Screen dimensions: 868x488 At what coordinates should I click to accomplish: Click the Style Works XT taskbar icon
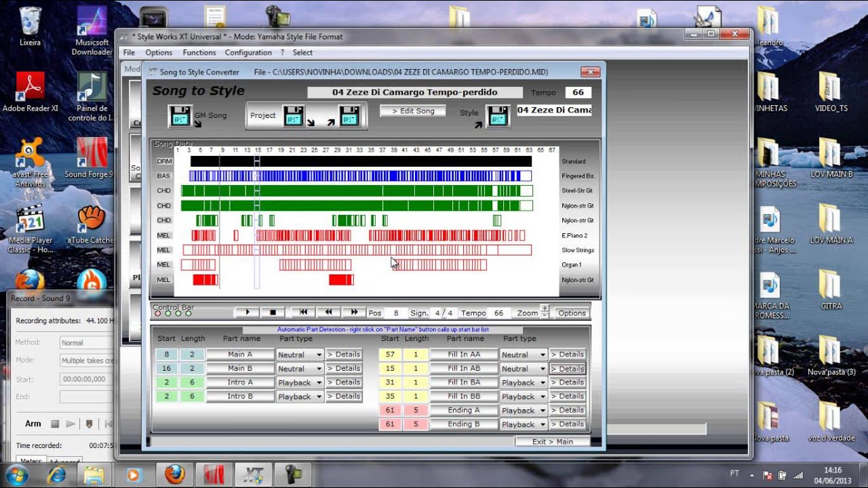(254, 474)
